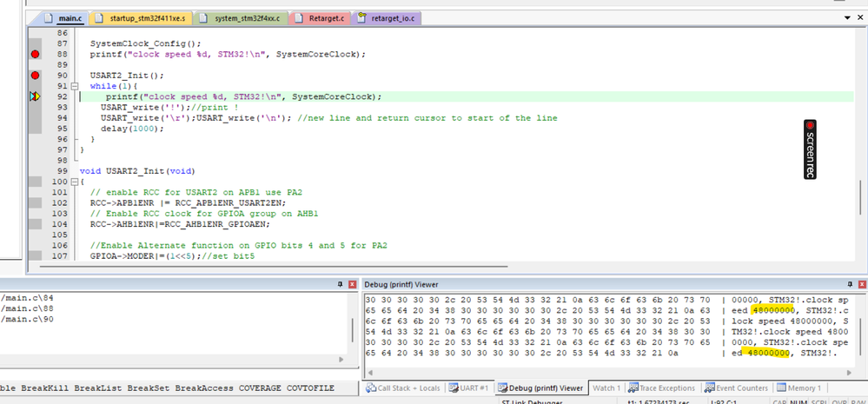Switch to the Watch 1 tab

pos(606,388)
